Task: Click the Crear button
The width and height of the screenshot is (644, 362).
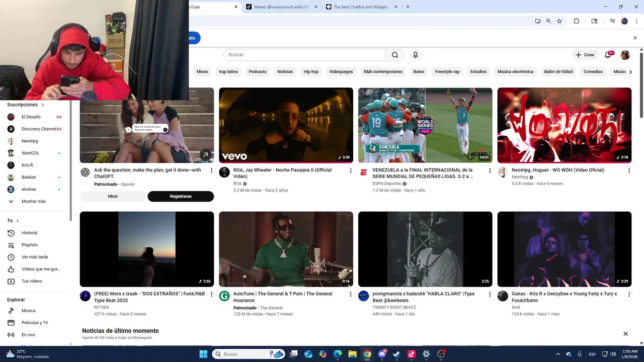Action: click(585, 55)
